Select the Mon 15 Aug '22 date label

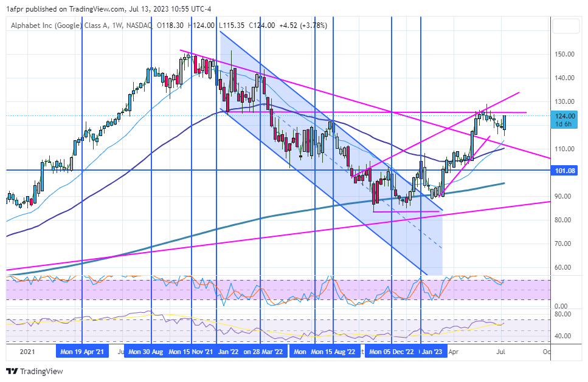pos(333,352)
